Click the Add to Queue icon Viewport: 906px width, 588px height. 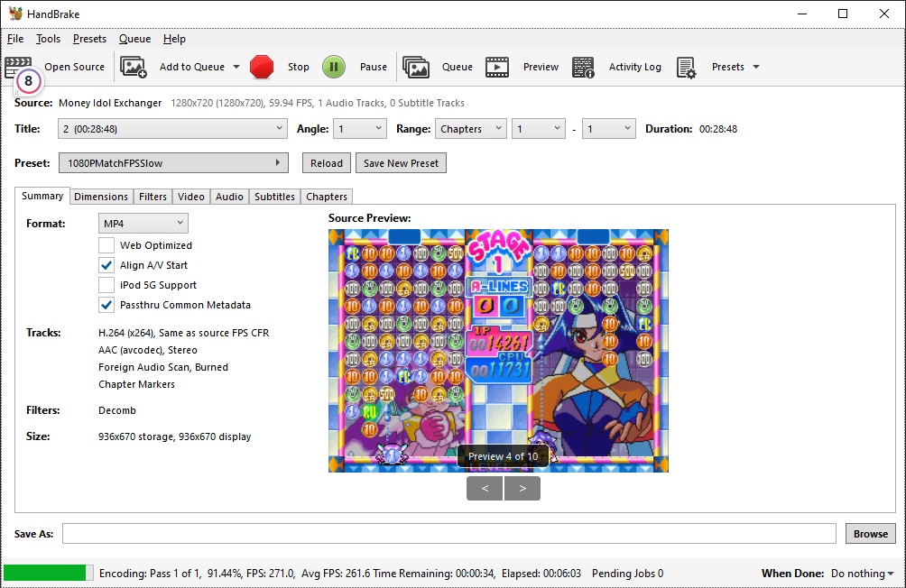(x=134, y=67)
